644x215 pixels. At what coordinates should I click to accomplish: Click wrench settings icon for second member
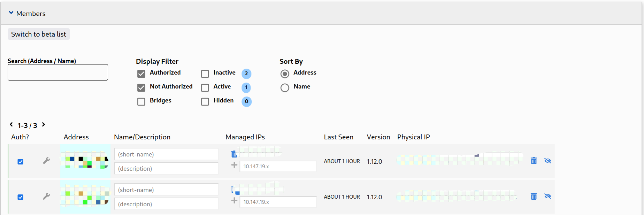(46, 196)
